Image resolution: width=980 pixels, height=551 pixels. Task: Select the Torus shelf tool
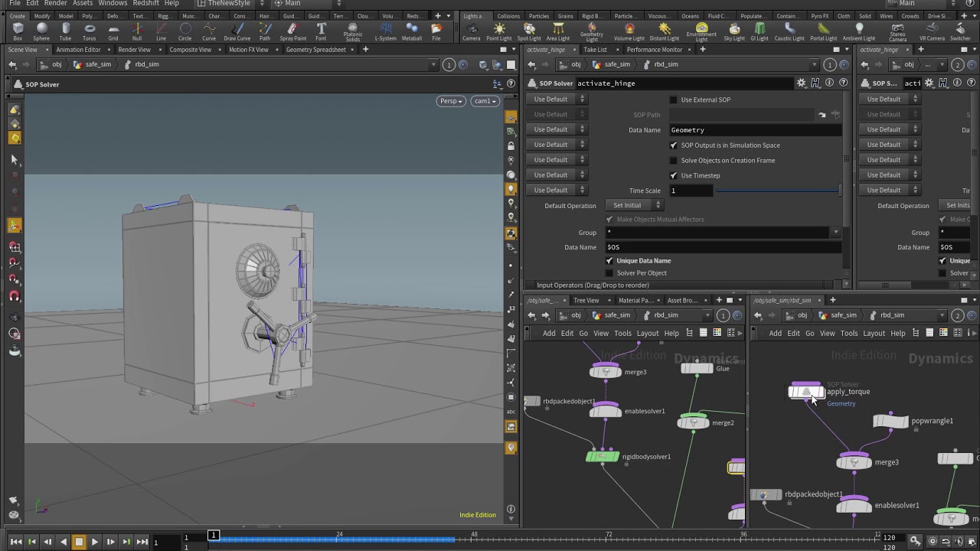pos(90,31)
